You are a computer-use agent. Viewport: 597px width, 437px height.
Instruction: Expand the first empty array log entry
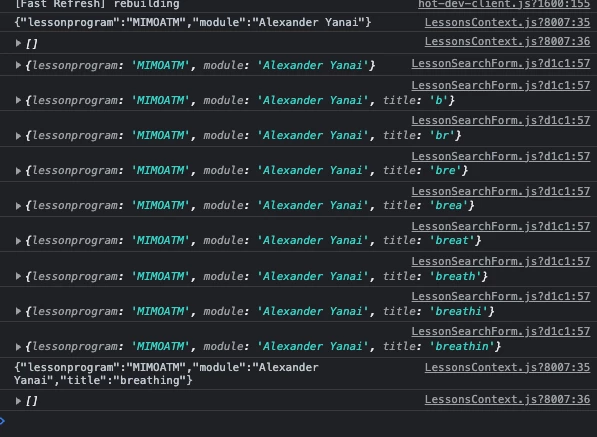[x=18, y=43]
